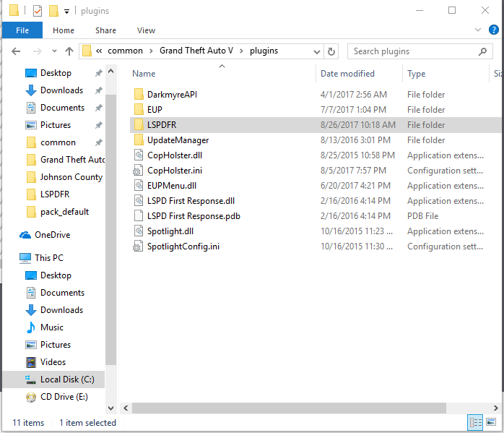Open the View ribbon tab

point(146,30)
